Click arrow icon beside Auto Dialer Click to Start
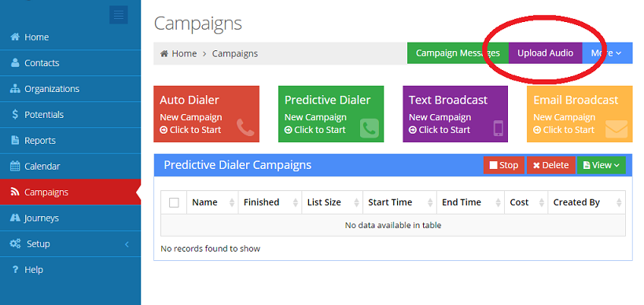This screenshot has width=644, height=305. (164, 130)
